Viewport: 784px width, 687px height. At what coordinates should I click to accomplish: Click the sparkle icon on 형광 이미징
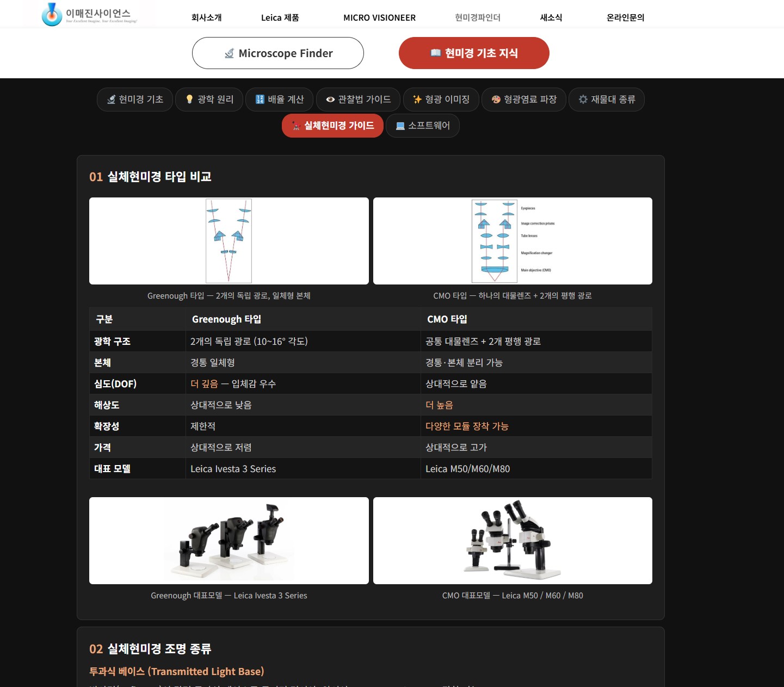click(x=417, y=100)
